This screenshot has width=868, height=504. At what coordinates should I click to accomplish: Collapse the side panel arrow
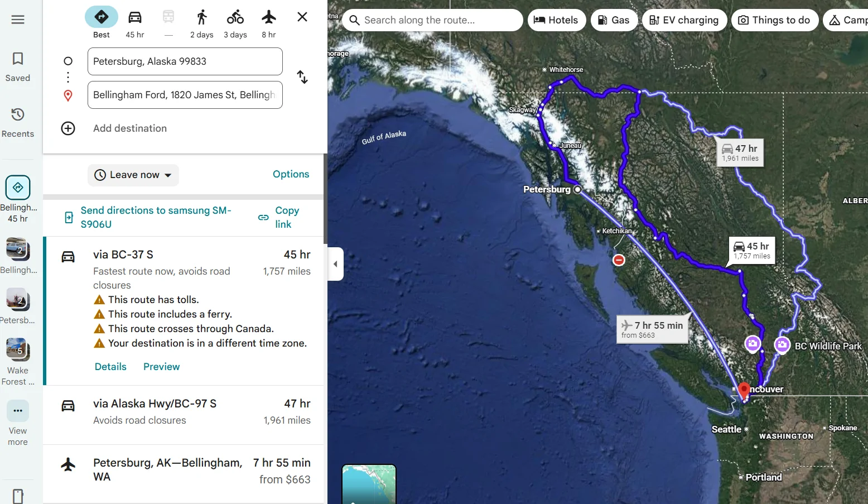(335, 264)
